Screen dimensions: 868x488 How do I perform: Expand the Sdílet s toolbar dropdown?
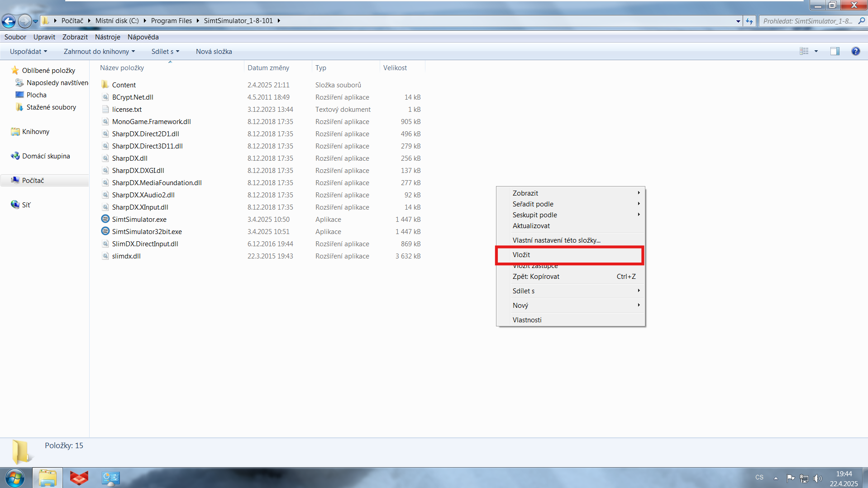click(x=165, y=52)
